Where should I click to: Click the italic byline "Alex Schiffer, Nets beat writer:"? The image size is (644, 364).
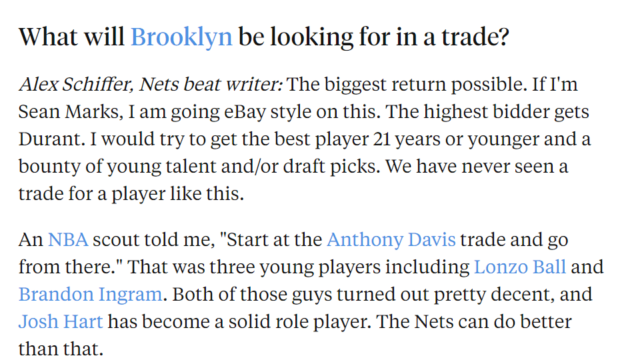click(x=150, y=84)
